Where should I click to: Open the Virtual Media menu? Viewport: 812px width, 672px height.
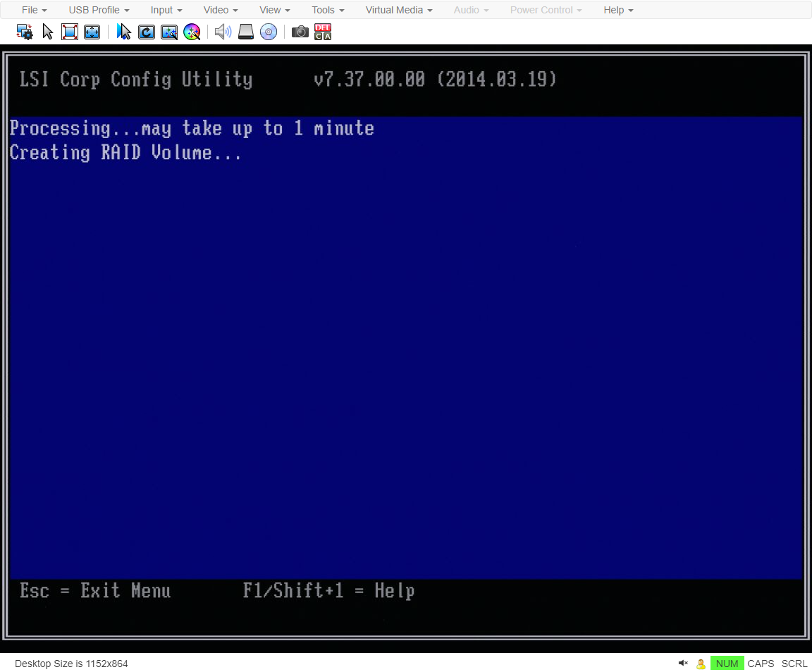399,10
